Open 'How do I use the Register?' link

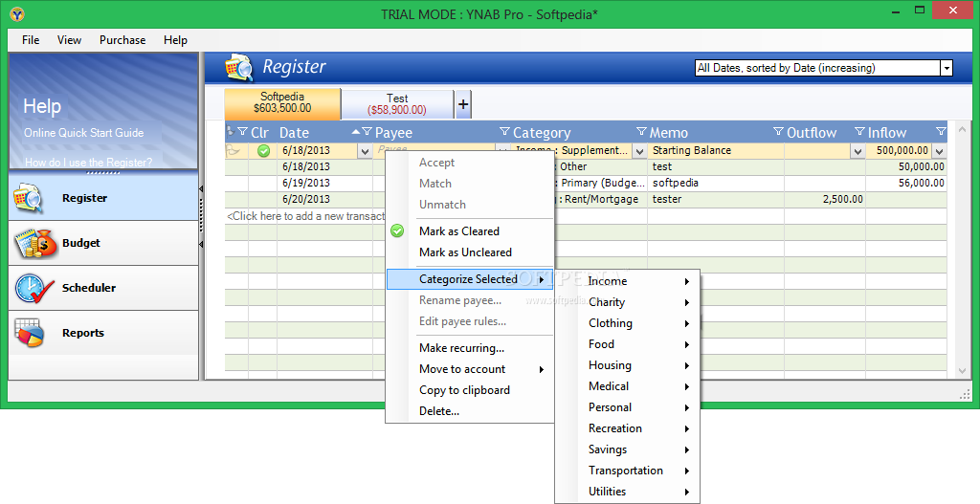coord(88,163)
